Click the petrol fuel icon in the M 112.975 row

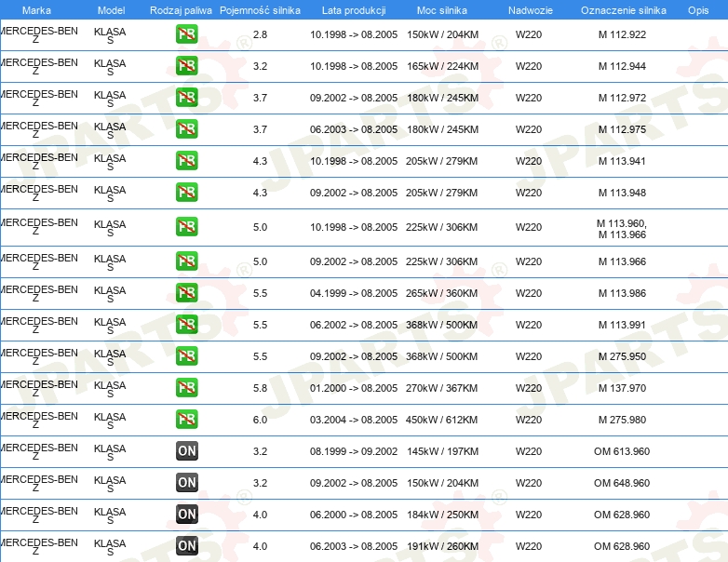186,128
